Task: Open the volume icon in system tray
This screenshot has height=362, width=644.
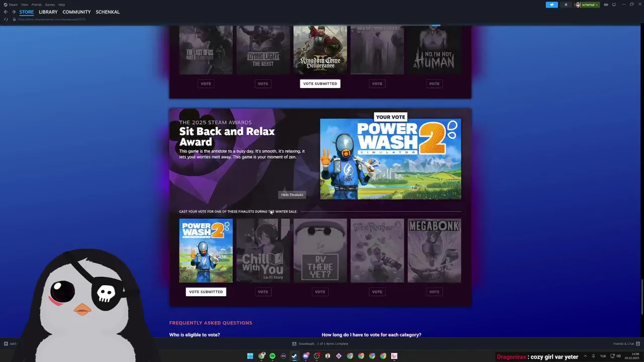Action: [x=618, y=356]
